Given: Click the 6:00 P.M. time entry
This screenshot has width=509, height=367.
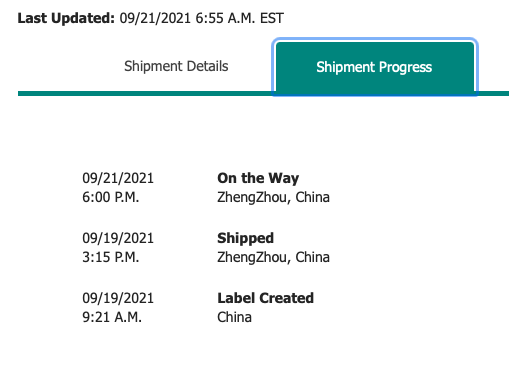Looking at the screenshot, I should 110,197.
